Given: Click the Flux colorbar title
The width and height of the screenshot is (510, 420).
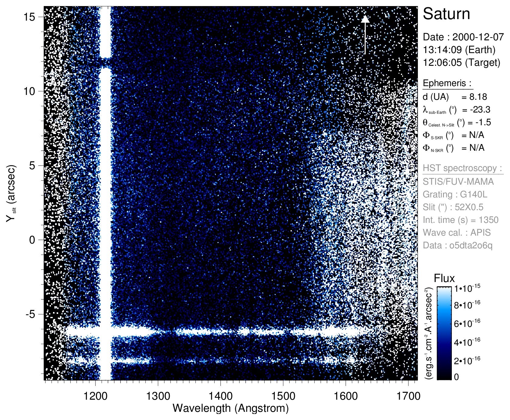Looking at the screenshot, I should 444,278.
